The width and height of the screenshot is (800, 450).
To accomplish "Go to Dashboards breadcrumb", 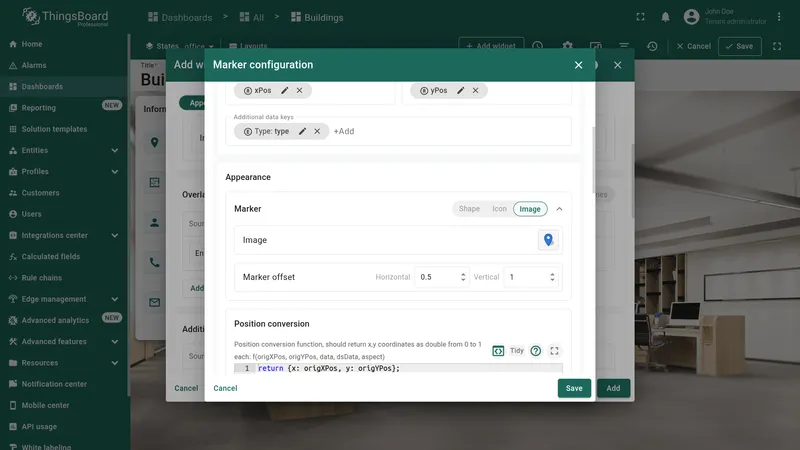I will (180, 17).
